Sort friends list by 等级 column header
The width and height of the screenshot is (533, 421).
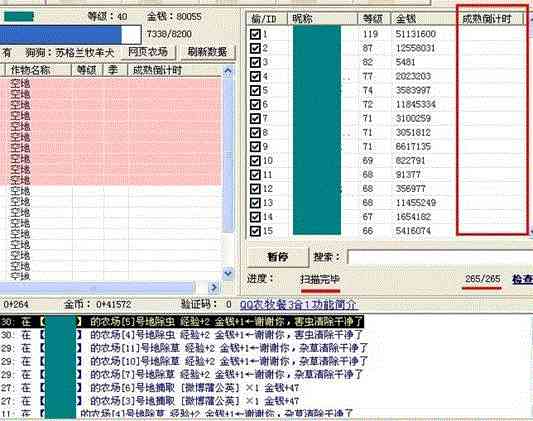click(374, 19)
